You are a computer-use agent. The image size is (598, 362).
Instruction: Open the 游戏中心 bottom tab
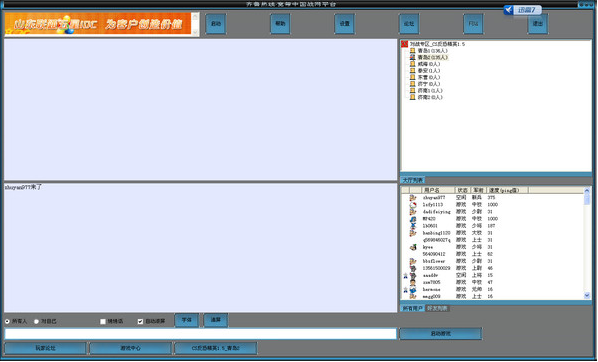[130, 348]
